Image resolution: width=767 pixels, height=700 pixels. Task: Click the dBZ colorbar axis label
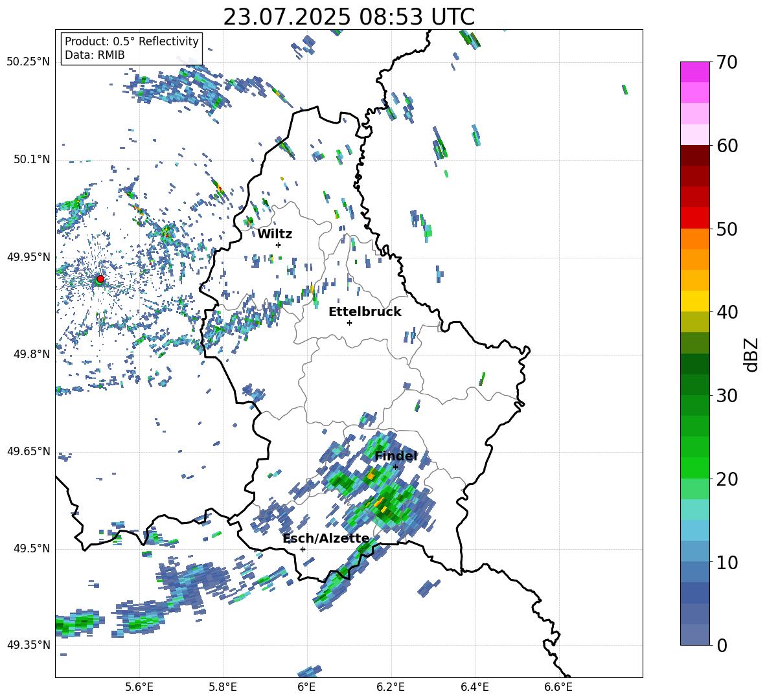(x=751, y=354)
